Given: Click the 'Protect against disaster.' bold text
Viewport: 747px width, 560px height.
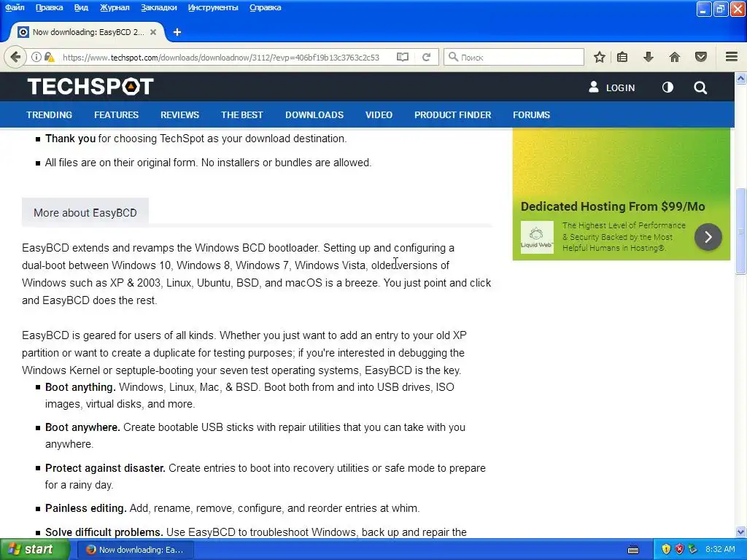Looking at the screenshot, I should (105, 468).
